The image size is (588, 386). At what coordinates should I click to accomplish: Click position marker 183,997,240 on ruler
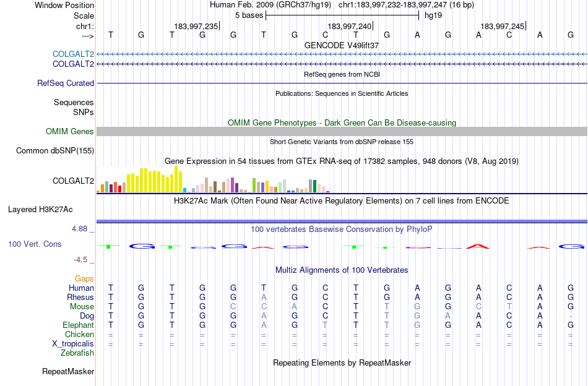[350, 26]
